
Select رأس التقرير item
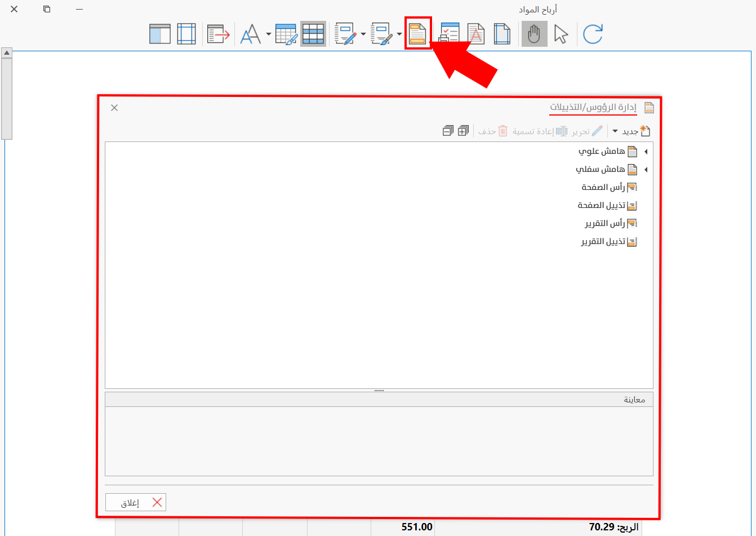click(x=611, y=224)
